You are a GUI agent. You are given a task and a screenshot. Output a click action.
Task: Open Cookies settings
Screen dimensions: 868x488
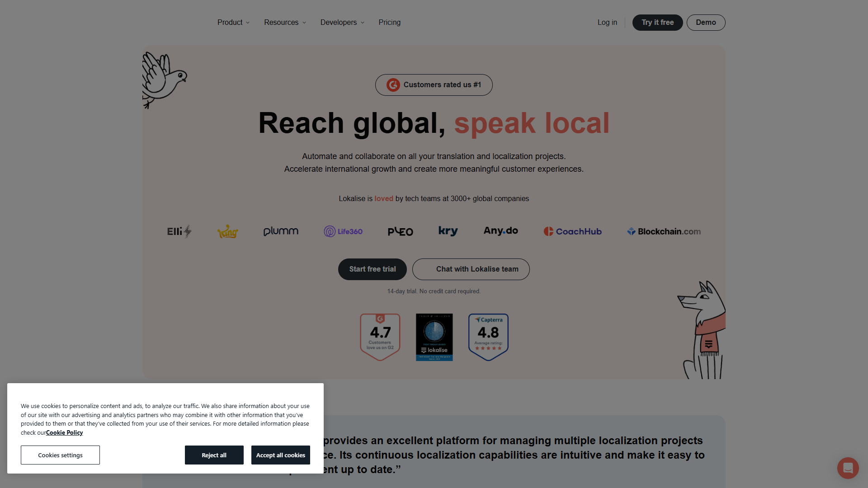click(60, 455)
